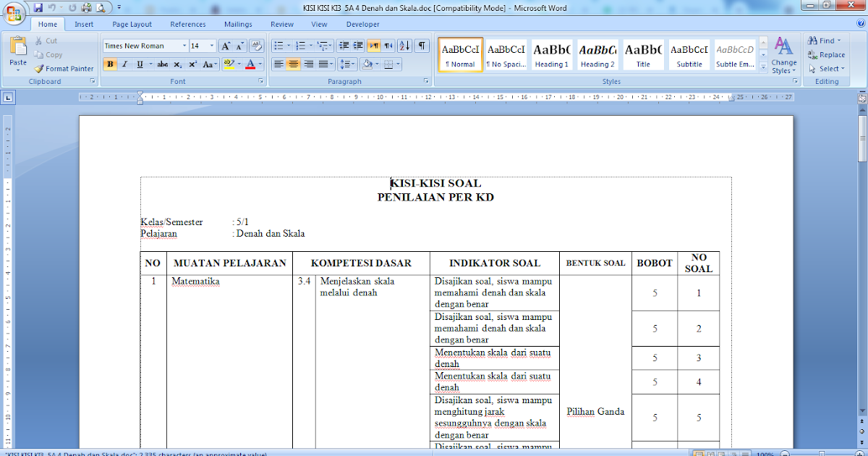Align text left
The width and height of the screenshot is (868, 456).
[x=278, y=64]
